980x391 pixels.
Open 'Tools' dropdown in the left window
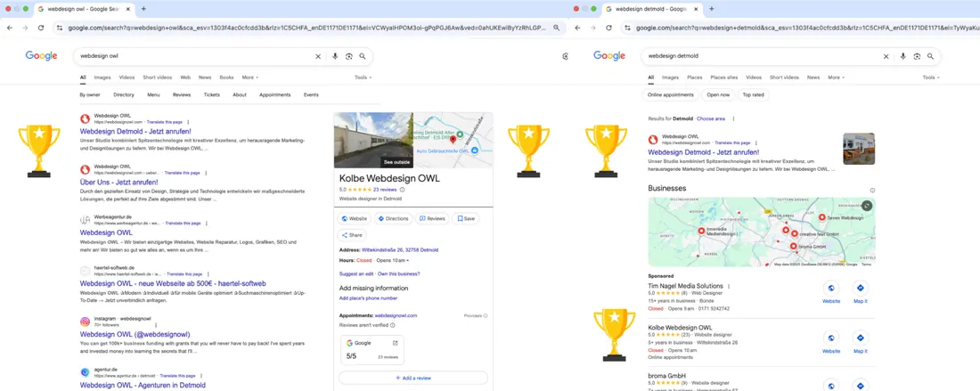[x=363, y=77]
